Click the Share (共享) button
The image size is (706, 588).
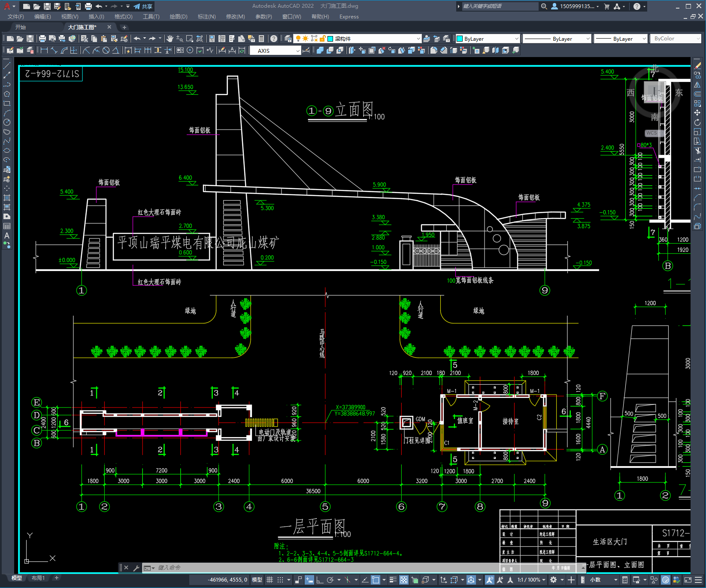pyautogui.click(x=143, y=6)
